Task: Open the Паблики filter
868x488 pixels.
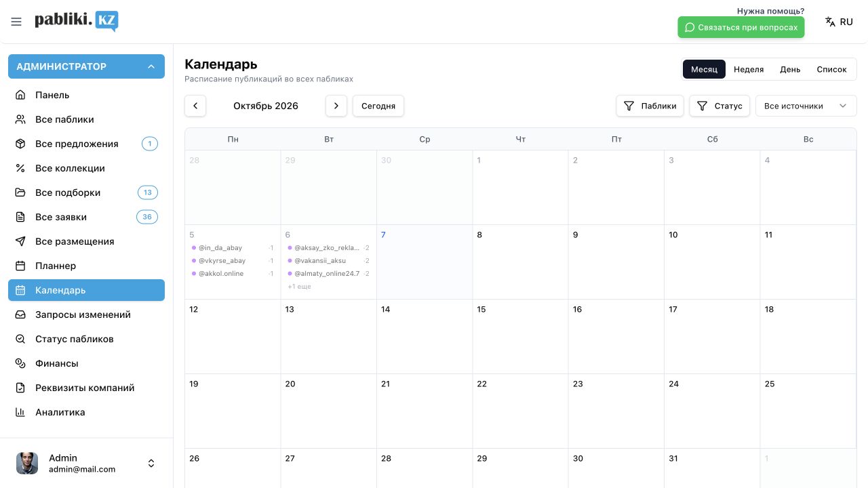Action: coord(650,106)
